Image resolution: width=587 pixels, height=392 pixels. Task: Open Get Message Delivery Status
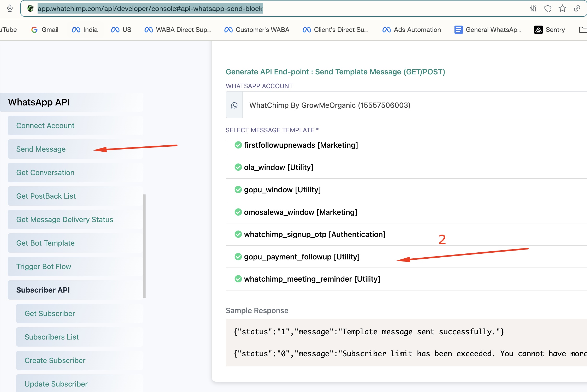click(75, 219)
